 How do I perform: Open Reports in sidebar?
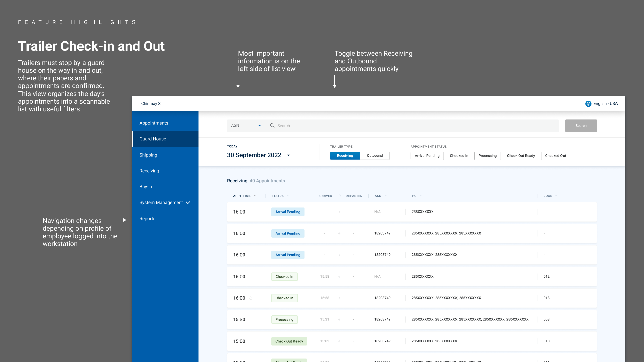(147, 219)
